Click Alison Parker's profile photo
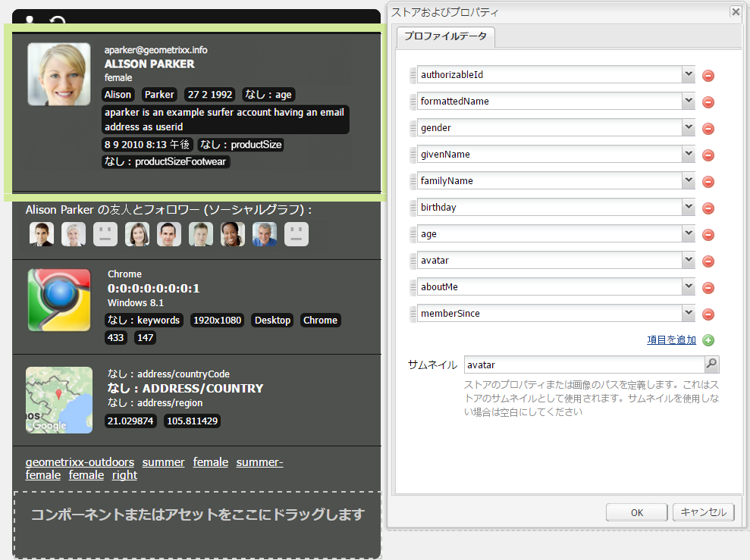The width and height of the screenshot is (750, 560). click(x=59, y=74)
